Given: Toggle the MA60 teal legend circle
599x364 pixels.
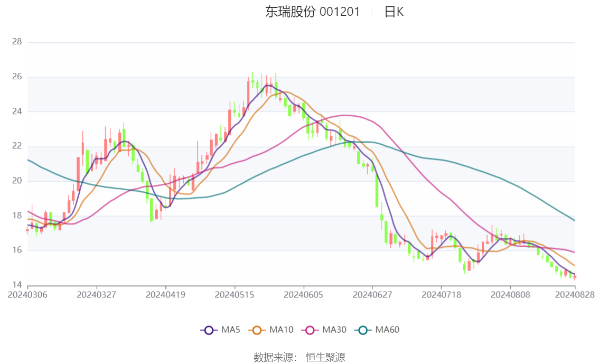Looking at the screenshot, I should coord(363,330).
